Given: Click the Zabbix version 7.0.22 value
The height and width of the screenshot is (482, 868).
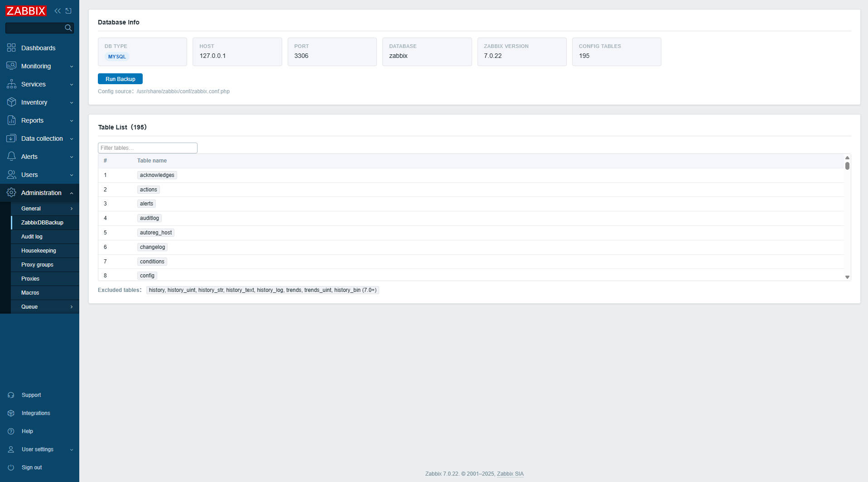Looking at the screenshot, I should (492, 56).
